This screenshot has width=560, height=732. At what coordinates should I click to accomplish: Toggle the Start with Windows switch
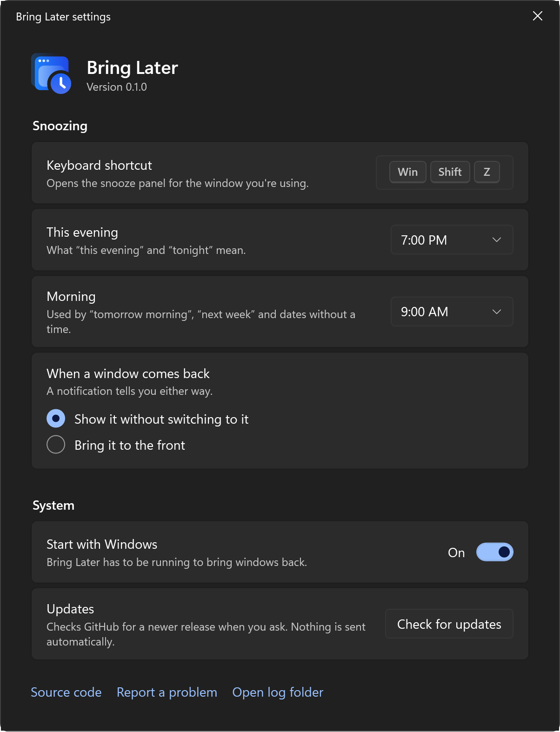494,552
